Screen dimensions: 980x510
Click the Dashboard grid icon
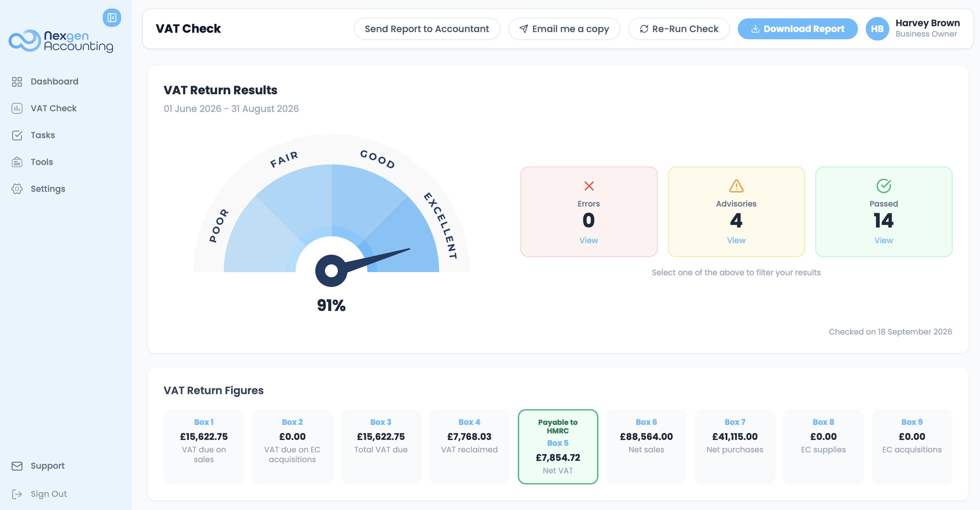pos(17,82)
